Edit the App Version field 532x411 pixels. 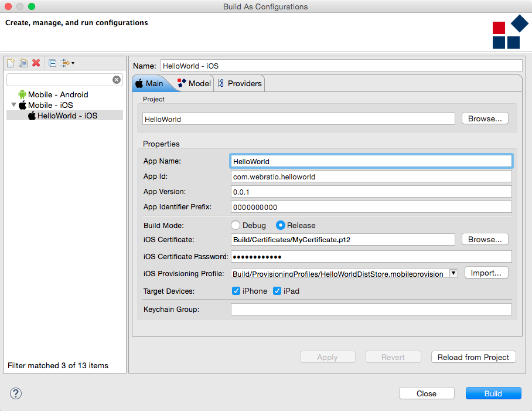click(371, 192)
